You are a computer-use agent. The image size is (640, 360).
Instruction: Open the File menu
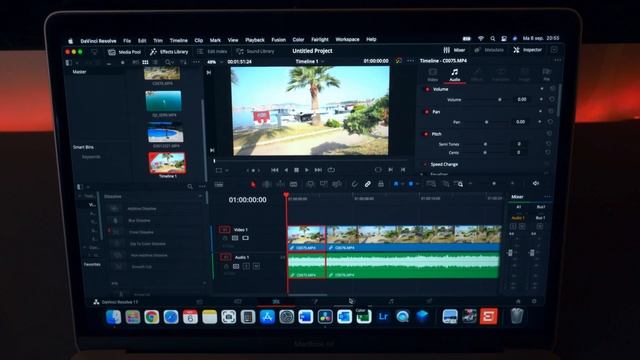(127, 41)
